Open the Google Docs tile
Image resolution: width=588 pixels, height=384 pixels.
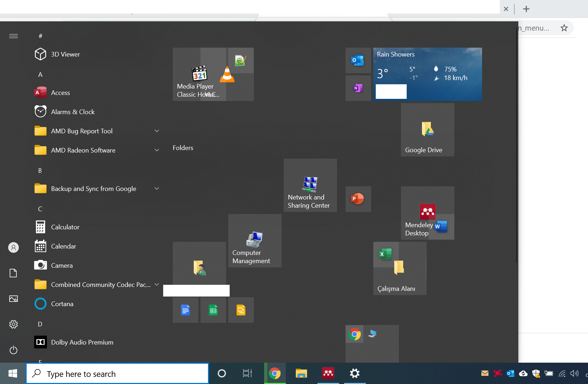click(x=186, y=310)
